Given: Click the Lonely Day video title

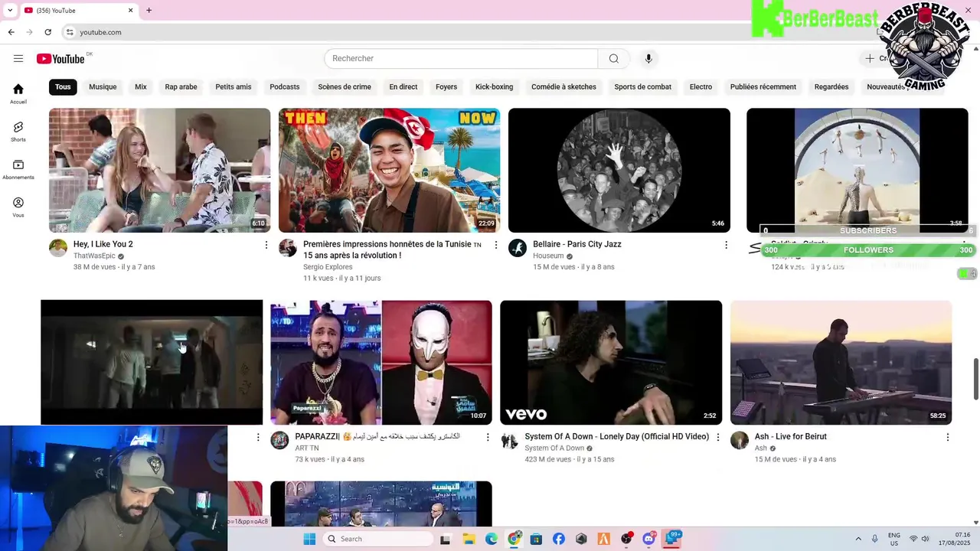Looking at the screenshot, I should (x=616, y=436).
